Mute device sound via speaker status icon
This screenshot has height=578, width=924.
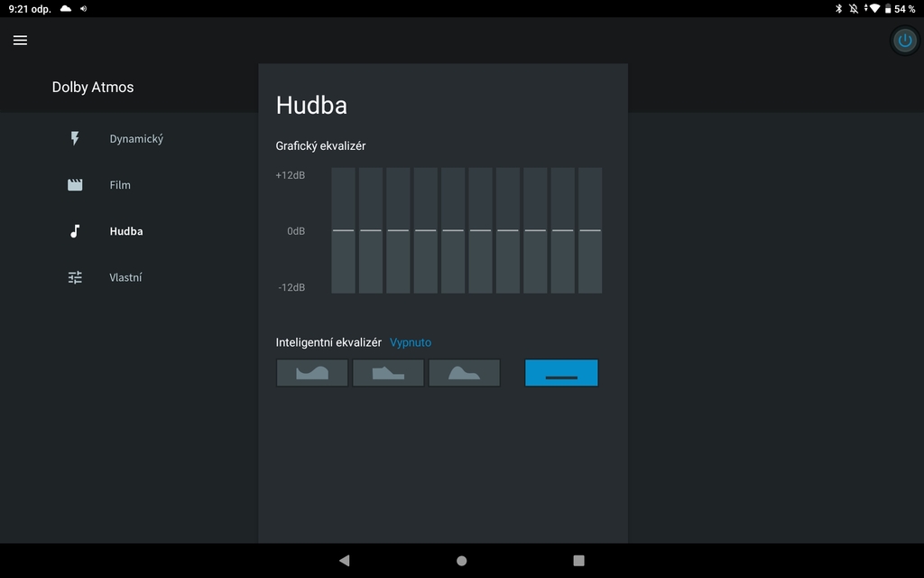(85, 9)
